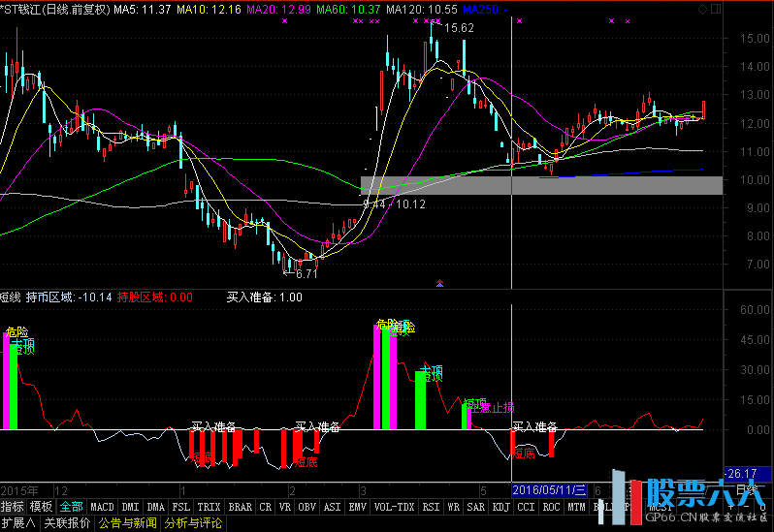Click the 危险 signal label at far left
The image size is (774, 532).
[16, 332]
